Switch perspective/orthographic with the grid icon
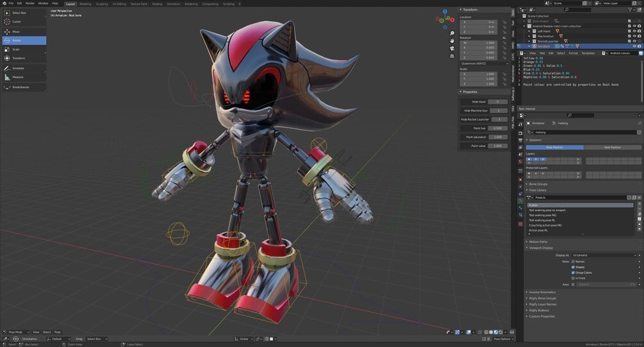The height and width of the screenshot is (347, 644). pyautogui.click(x=452, y=56)
